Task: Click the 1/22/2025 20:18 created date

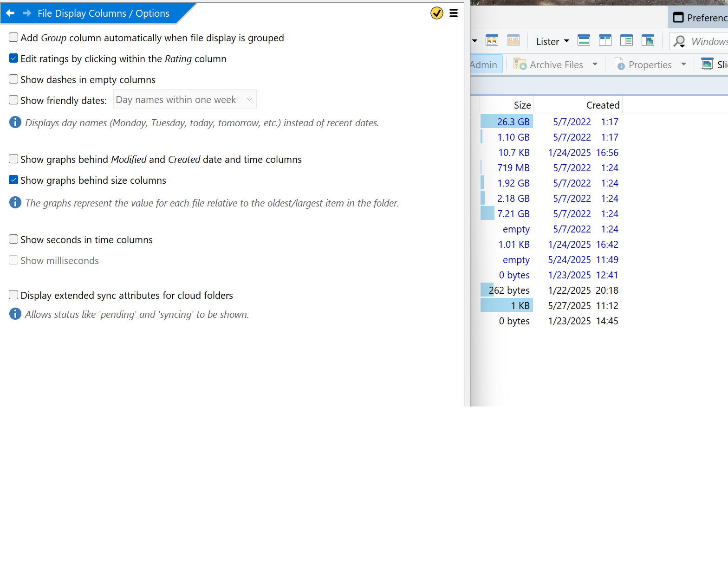Action: [583, 290]
